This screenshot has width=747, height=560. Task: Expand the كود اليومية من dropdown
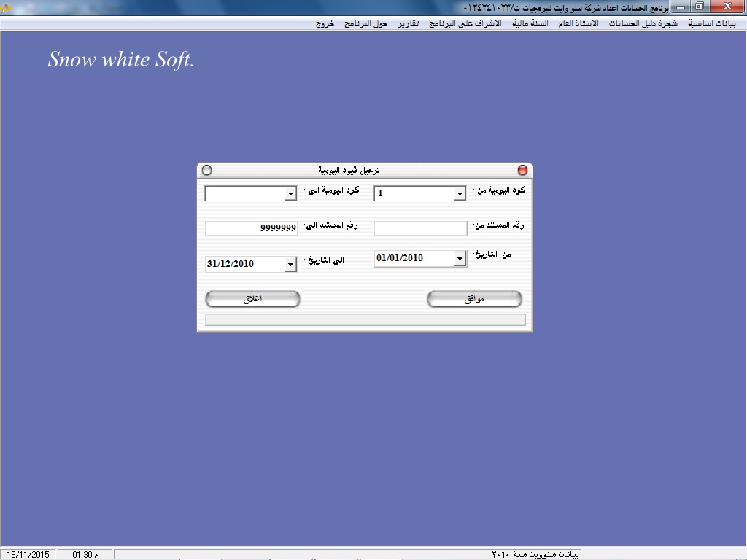point(459,194)
